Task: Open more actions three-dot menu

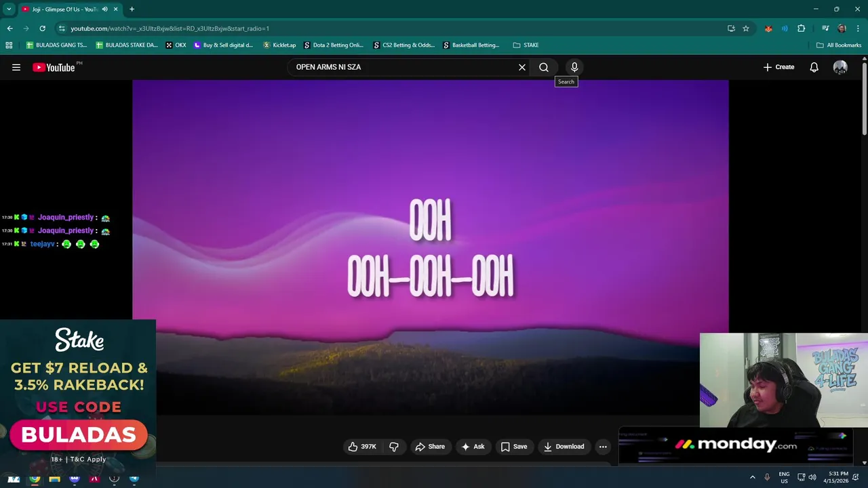Action: [x=603, y=447]
